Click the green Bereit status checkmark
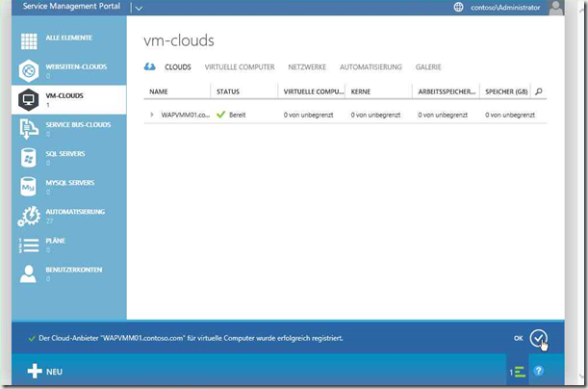The width and height of the screenshot is (588, 389). [221, 115]
